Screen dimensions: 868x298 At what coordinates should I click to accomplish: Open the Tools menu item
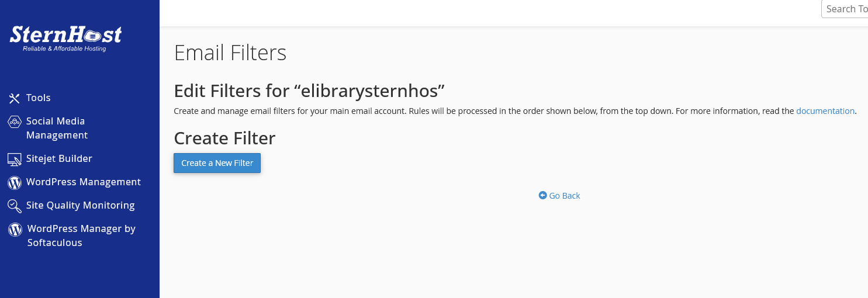pos(39,98)
